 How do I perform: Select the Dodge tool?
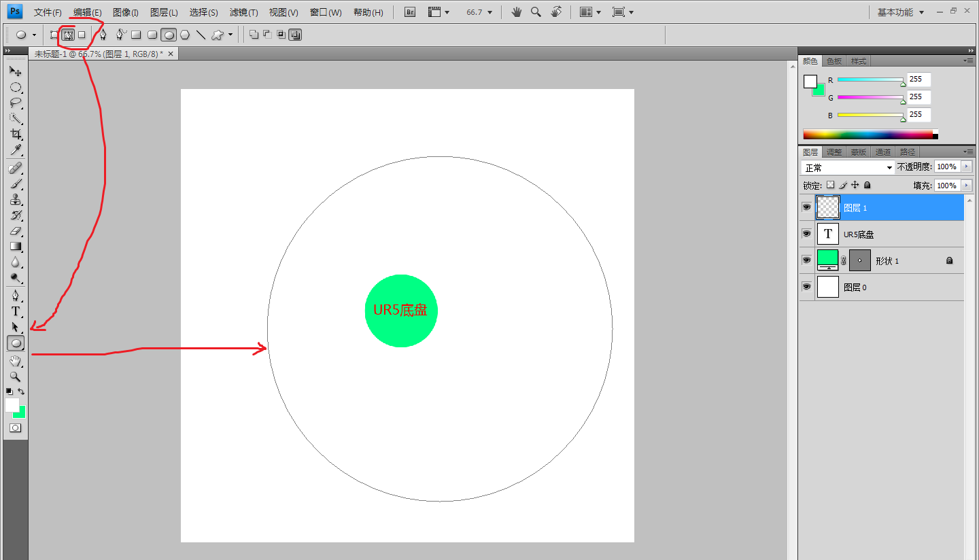point(16,278)
